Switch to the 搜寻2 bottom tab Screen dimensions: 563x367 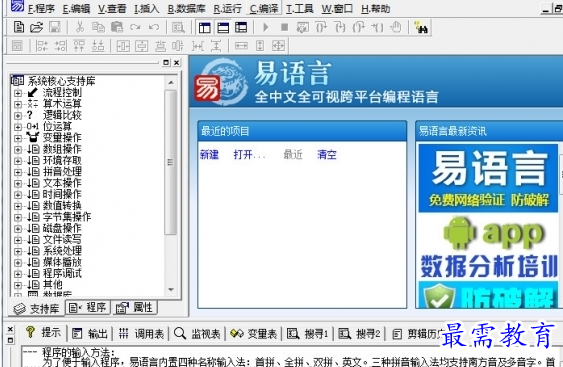[359, 334]
